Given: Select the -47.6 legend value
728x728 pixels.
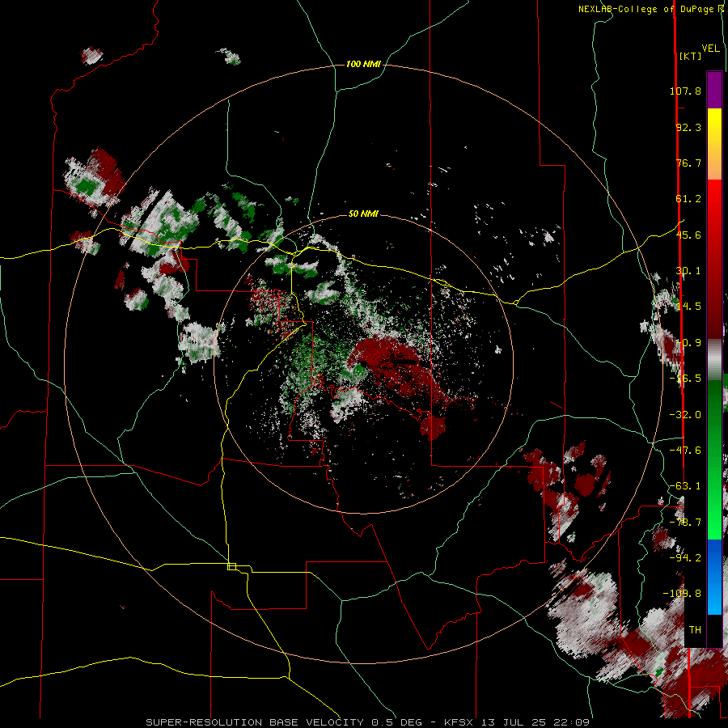Looking at the screenshot, I should (x=685, y=451).
